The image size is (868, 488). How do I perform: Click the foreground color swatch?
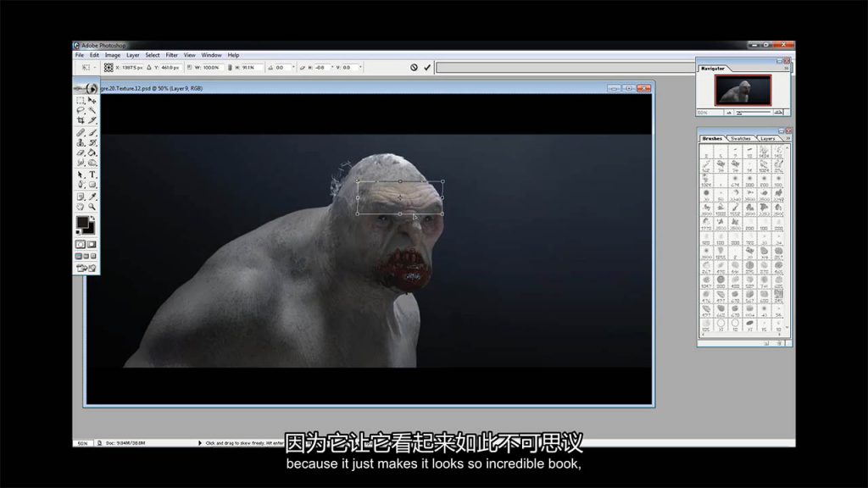82,223
